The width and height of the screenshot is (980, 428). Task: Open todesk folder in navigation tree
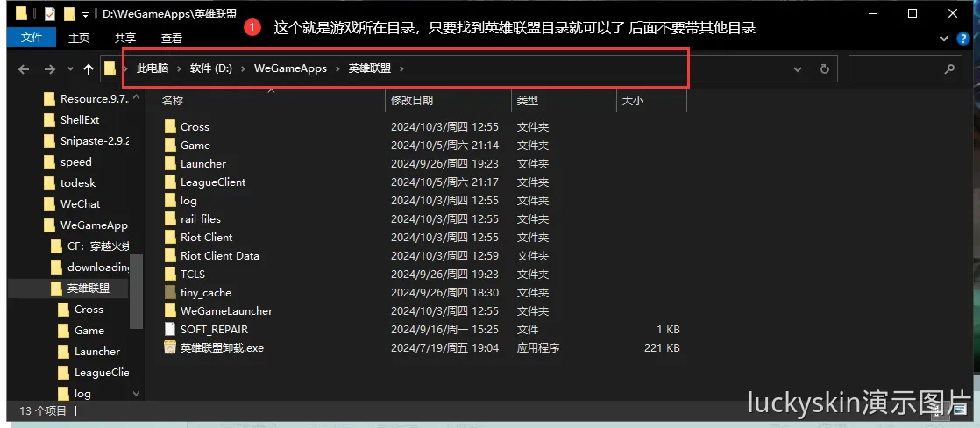pyautogui.click(x=78, y=182)
